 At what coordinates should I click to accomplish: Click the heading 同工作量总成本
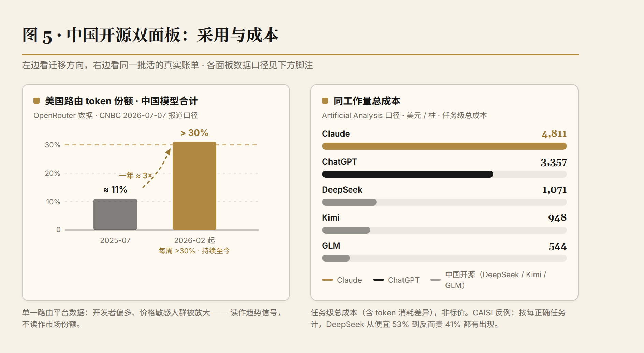pos(367,101)
